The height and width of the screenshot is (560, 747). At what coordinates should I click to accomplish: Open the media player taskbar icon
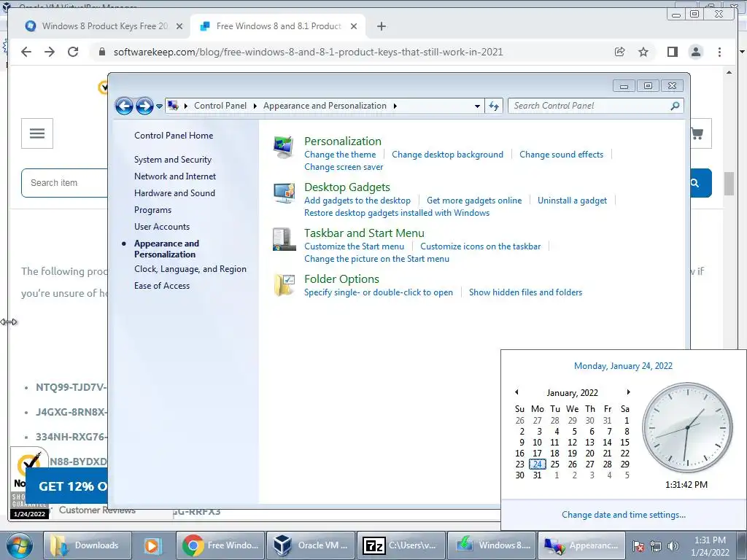click(153, 545)
